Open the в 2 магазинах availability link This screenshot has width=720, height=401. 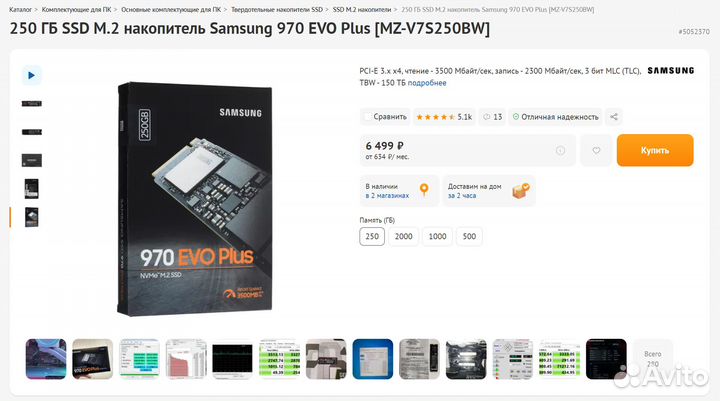pos(387,195)
